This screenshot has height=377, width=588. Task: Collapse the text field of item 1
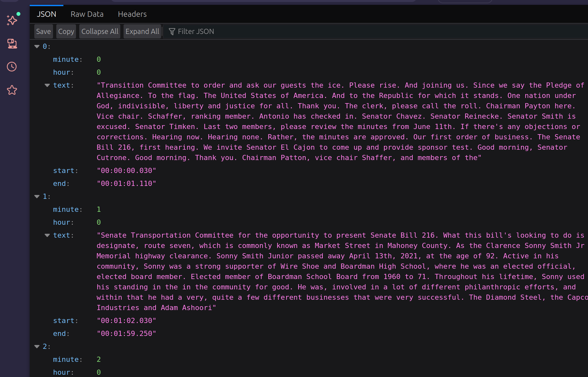coord(47,235)
